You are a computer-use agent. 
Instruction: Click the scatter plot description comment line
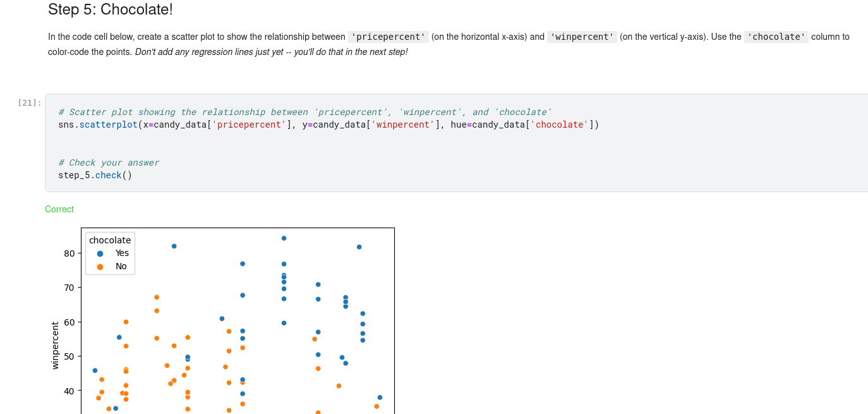304,112
